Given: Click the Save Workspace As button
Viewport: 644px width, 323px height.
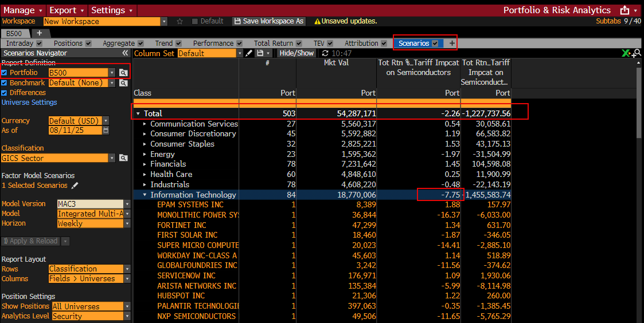Looking at the screenshot, I should [268, 21].
